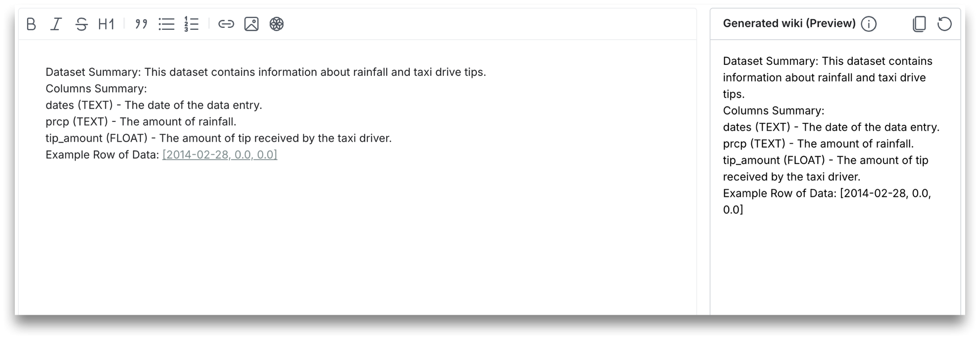Place cursor in the editor's Dataset Summary line
Image resolution: width=980 pixels, height=340 pixels.
[265, 72]
